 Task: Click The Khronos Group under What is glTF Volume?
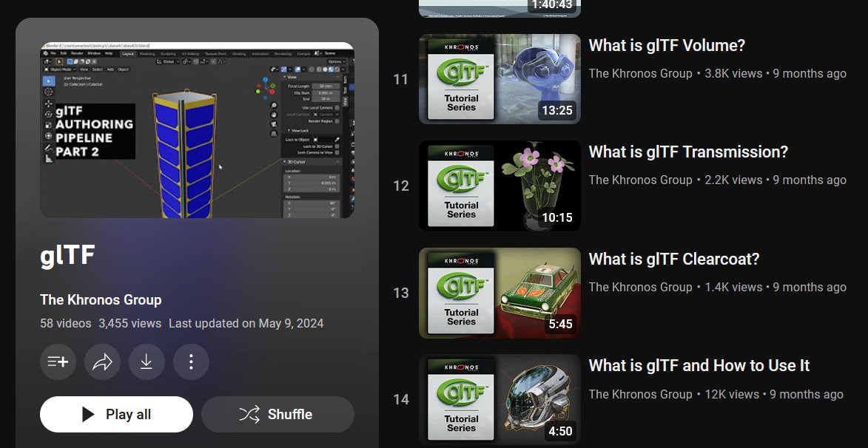(x=641, y=74)
